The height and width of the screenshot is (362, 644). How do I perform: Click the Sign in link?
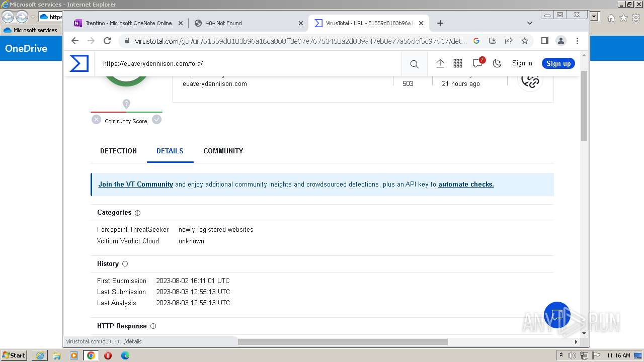[522, 63]
